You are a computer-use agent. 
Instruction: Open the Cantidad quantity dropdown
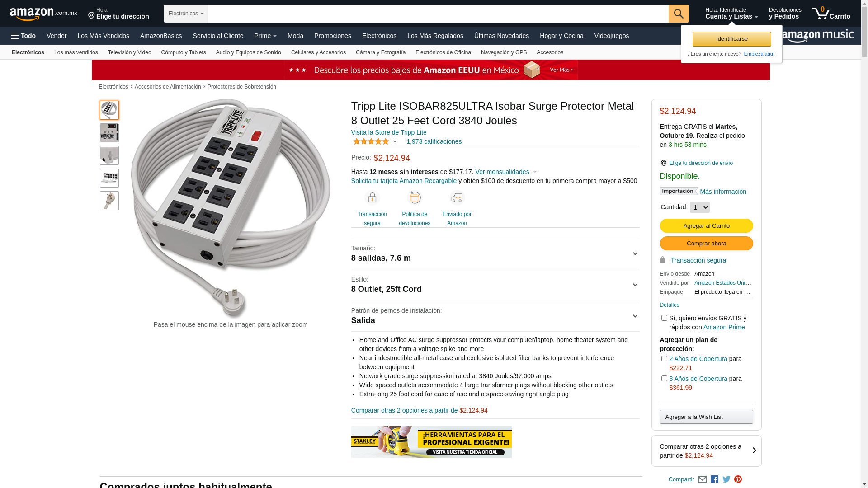point(699,207)
